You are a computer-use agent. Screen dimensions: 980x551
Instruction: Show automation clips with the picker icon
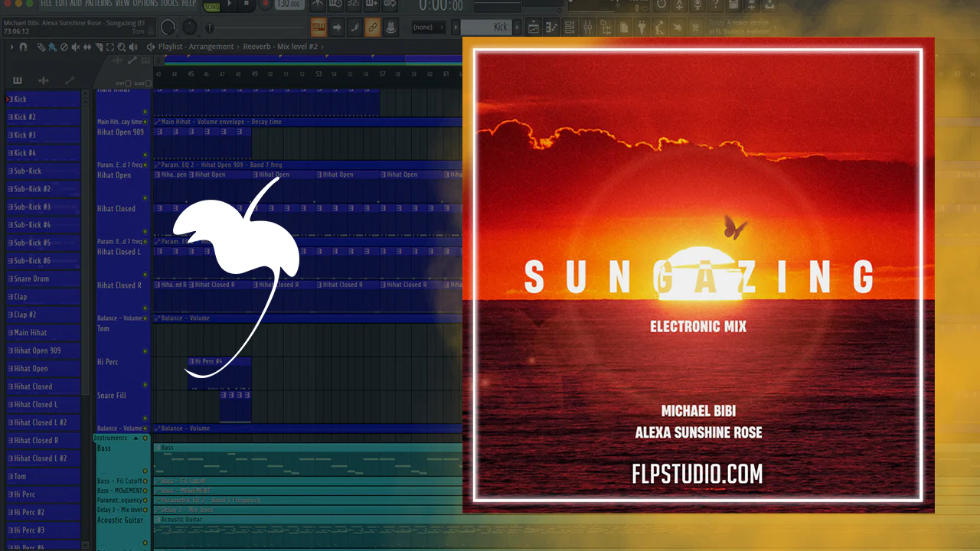[x=70, y=80]
